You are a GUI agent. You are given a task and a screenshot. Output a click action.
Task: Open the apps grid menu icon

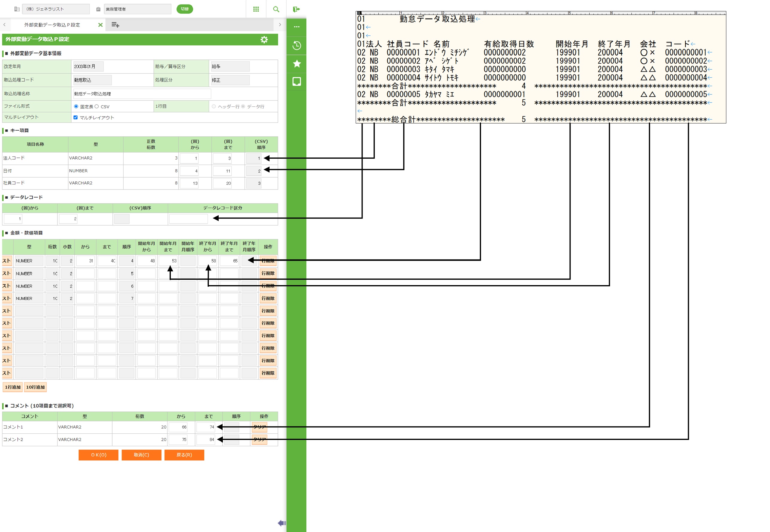(x=256, y=9)
